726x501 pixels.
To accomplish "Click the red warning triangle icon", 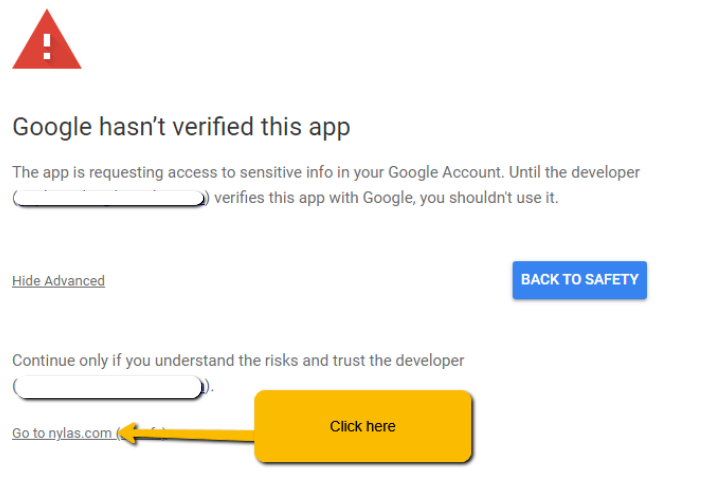I will (x=47, y=40).
